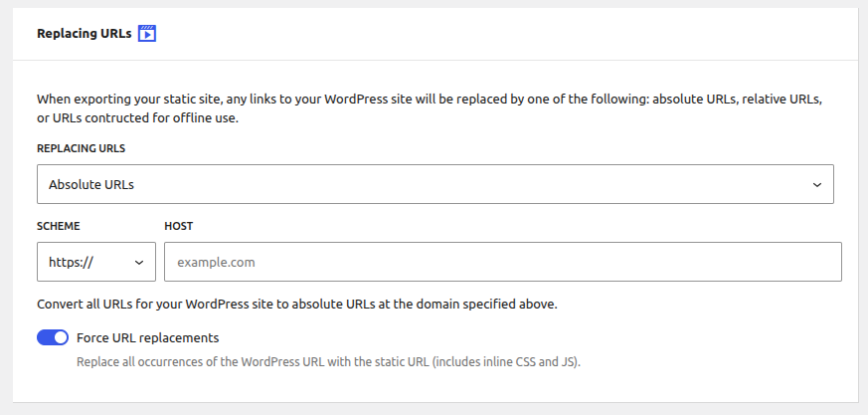Click the blue track of the Force URL toggle
The height and width of the screenshot is (415, 868).
46,337
